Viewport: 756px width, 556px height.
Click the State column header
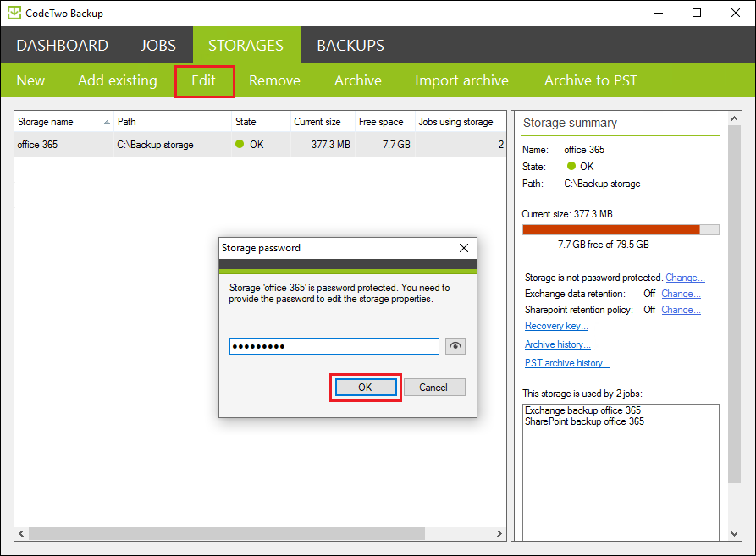click(x=261, y=122)
